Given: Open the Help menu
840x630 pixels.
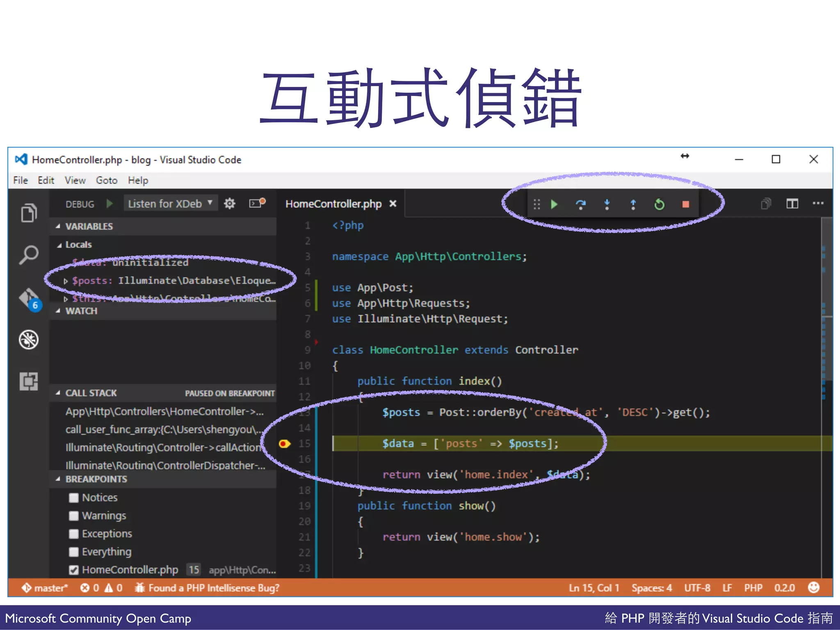Looking at the screenshot, I should (138, 180).
